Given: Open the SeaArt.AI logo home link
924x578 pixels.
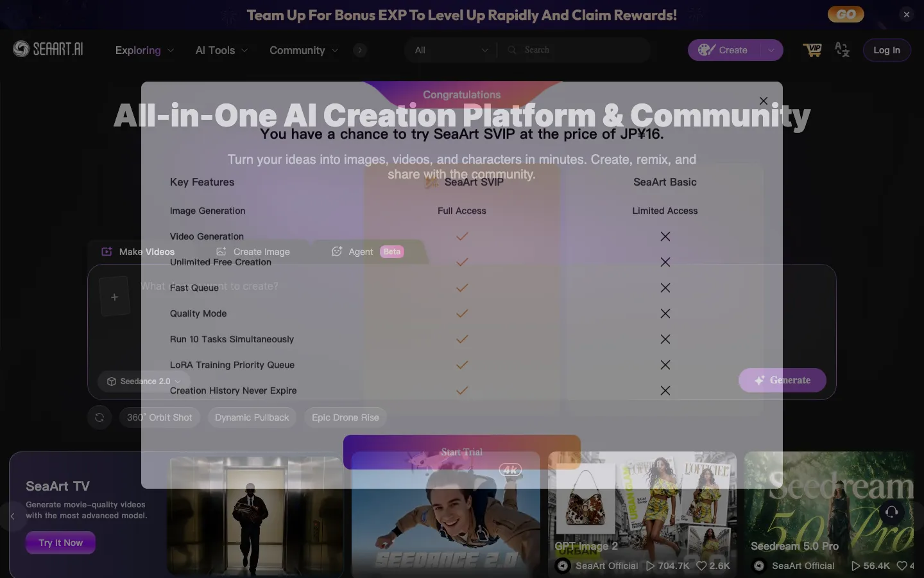Looking at the screenshot, I should point(48,49).
